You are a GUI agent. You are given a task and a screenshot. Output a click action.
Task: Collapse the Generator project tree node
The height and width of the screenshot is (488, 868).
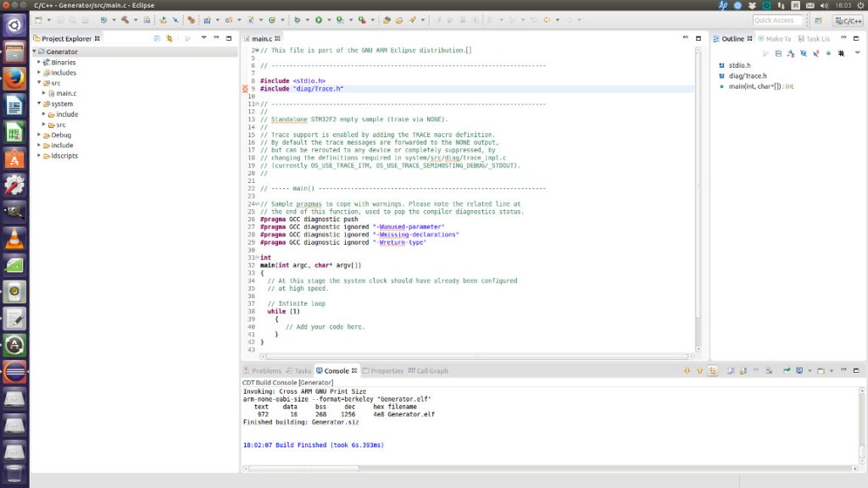point(34,52)
